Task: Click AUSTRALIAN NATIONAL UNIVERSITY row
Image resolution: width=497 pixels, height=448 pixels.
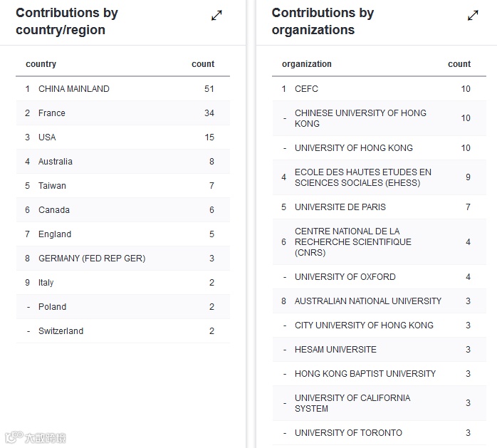Action: (x=367, y=301)
